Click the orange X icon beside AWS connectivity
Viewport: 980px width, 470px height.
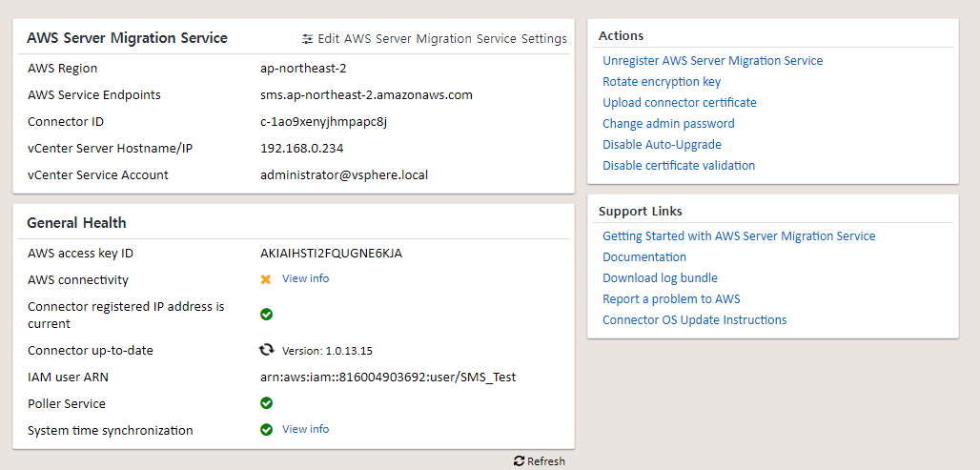266,279
